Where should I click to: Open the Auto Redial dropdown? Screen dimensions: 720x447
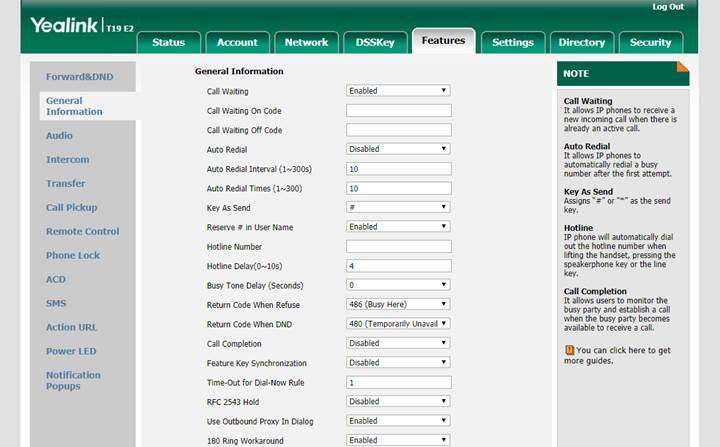coord(398,149)
